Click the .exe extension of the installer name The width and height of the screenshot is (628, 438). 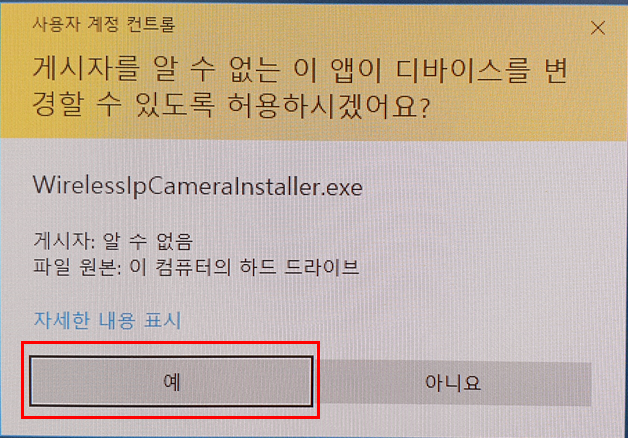coord(342,188)
